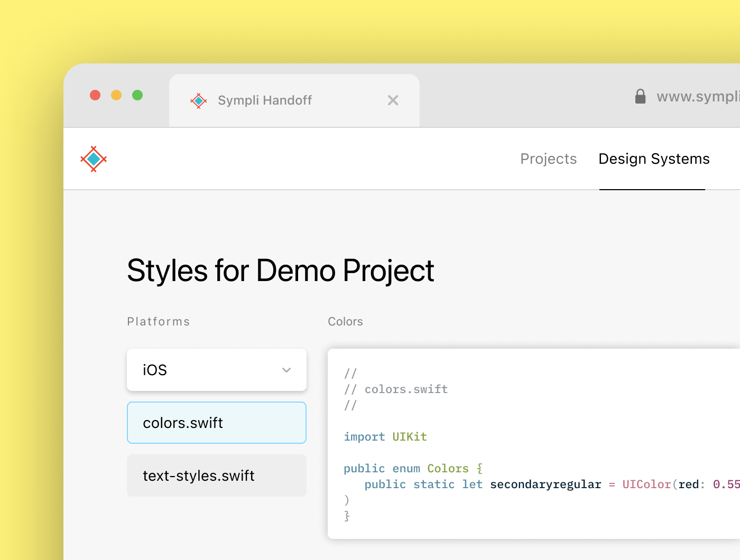Click the green maximize window button
Viewport: 740px width, 560px height.
pyautogui.click(x=137, y=95)
